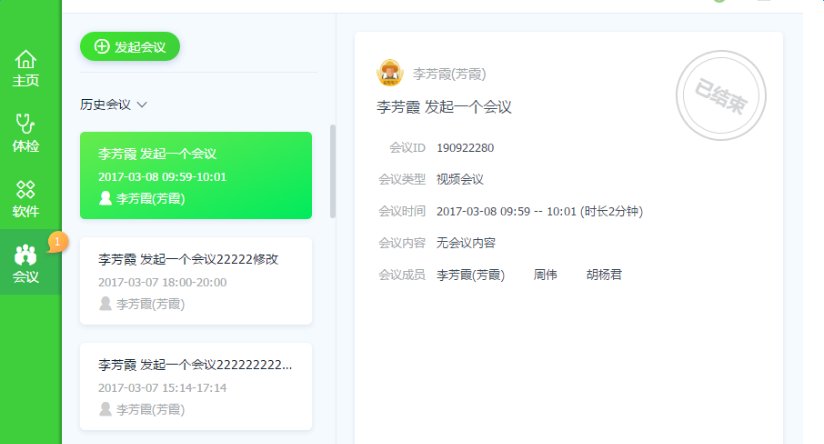Open the 发起一个会议22222修改 meeting card
Viewport: 824px width, 444px height.
click(195, 281)
